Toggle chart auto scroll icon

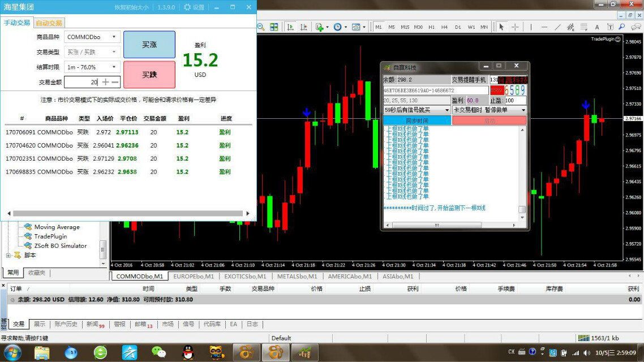pyautogui.click(x=290, y=27)
